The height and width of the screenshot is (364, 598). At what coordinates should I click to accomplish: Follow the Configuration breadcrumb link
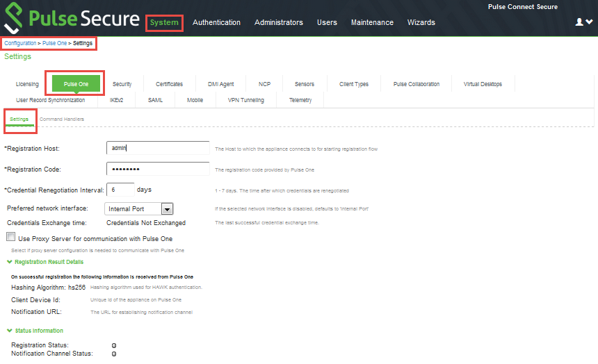[20, 43]
